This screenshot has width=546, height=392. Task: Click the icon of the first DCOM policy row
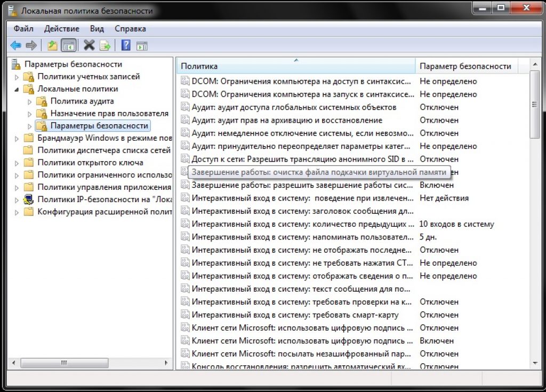point(185,81)
